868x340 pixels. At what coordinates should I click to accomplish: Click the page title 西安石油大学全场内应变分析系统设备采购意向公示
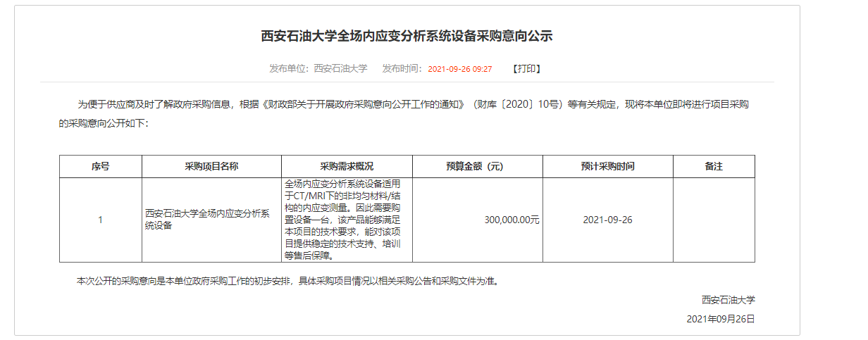click(407, 36)
